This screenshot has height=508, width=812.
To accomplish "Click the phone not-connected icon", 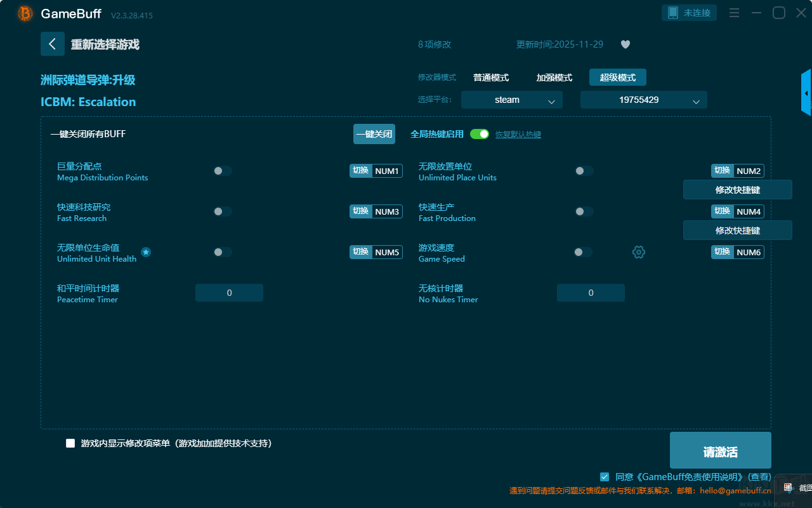I will point(673,13).
